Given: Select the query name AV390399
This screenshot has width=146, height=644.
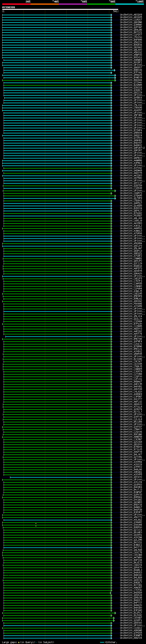Looking at the screenshot, I should [x=8, y=7].
